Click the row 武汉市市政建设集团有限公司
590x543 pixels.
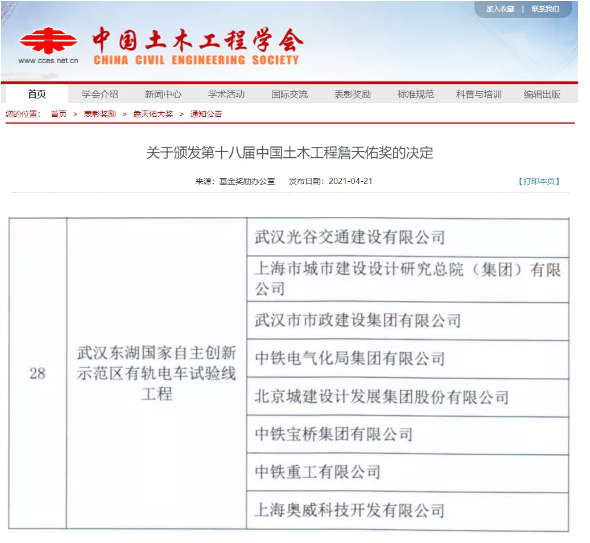(408, 321)
